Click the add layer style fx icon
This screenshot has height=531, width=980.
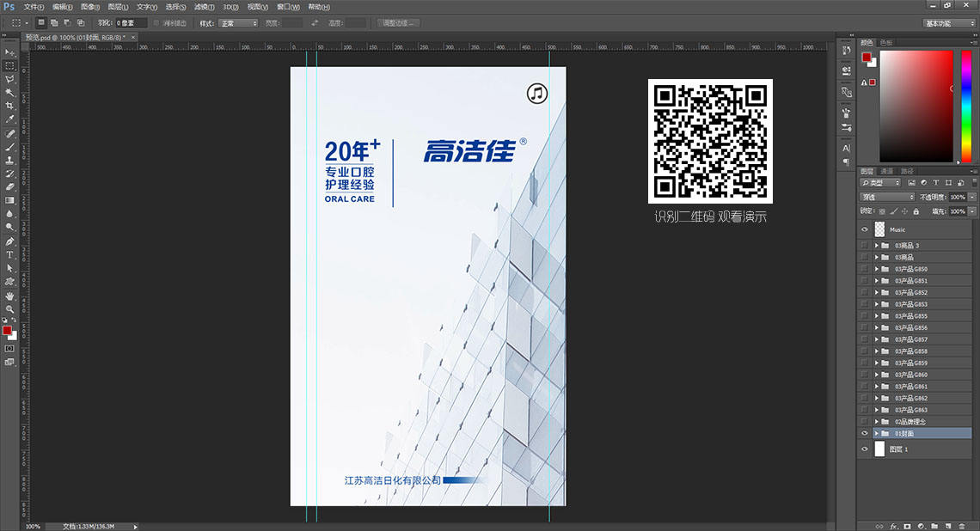(x=893, y=526)
